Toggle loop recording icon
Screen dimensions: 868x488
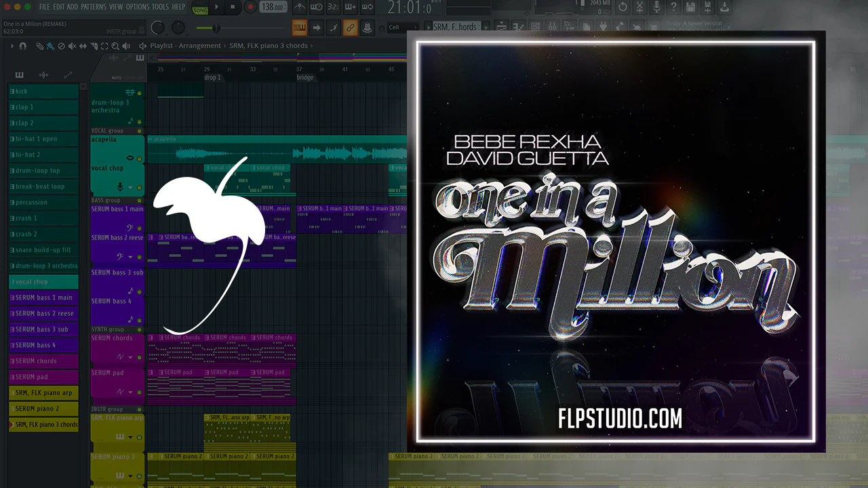coord(369,7)
